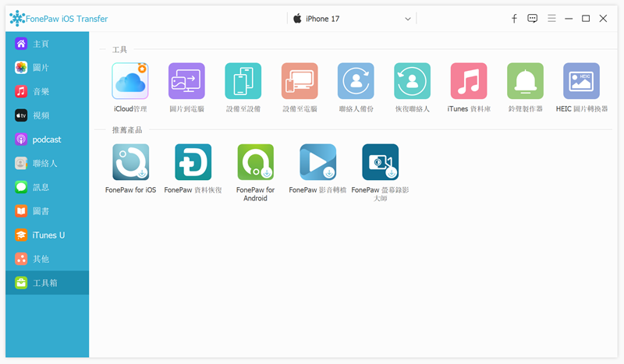
Task: Minimize the FonePaw window
Action: pyautogui.click(x=569, y=18)
